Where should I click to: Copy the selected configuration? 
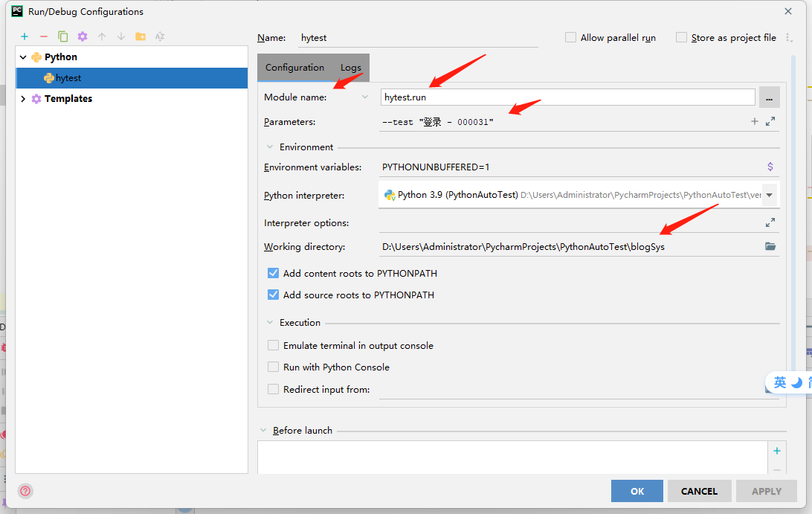tap(62, 36)
